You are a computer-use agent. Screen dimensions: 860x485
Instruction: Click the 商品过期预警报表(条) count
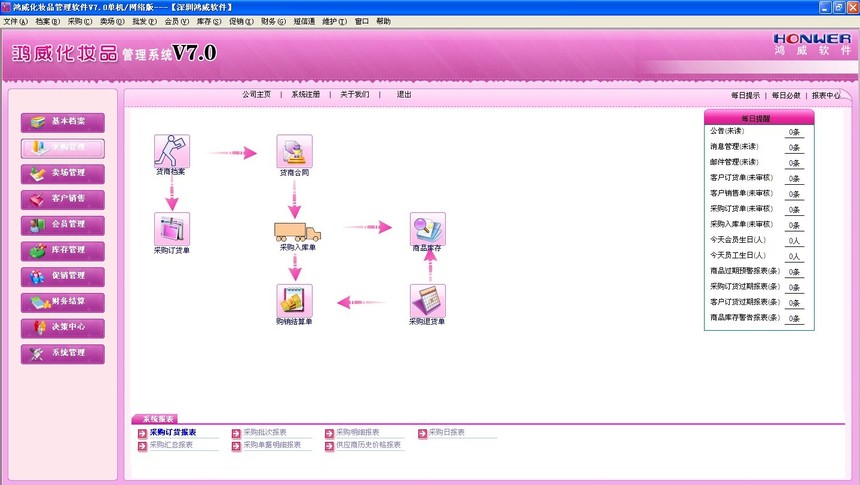pyautogui.click(x=794, y=272)
